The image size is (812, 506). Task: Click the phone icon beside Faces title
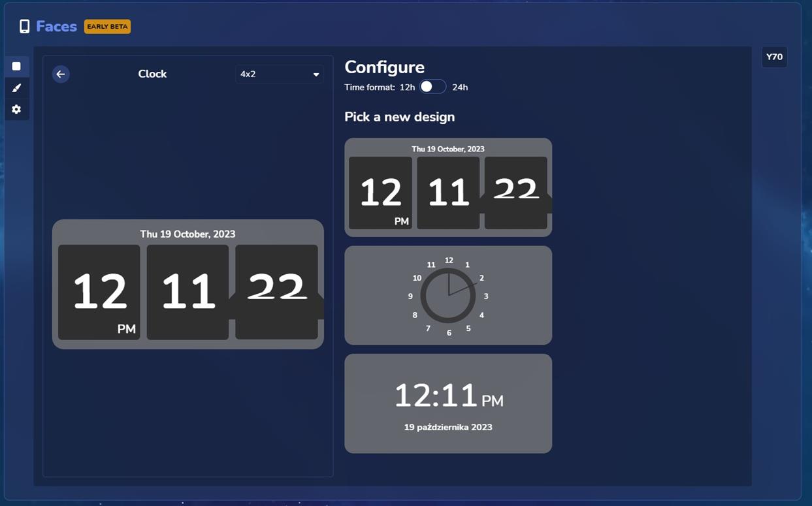[24, 26]
